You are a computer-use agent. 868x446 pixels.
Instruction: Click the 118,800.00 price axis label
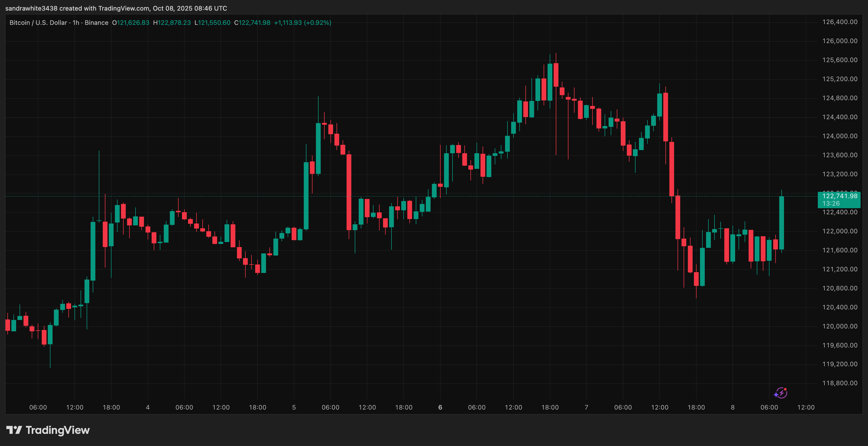pyautogui.click(x=840, y=383)
